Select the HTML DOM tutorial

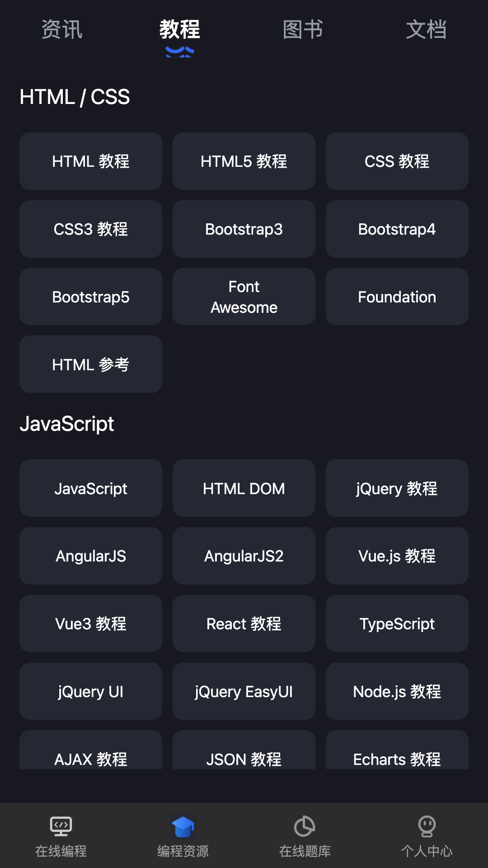(244, 488)
